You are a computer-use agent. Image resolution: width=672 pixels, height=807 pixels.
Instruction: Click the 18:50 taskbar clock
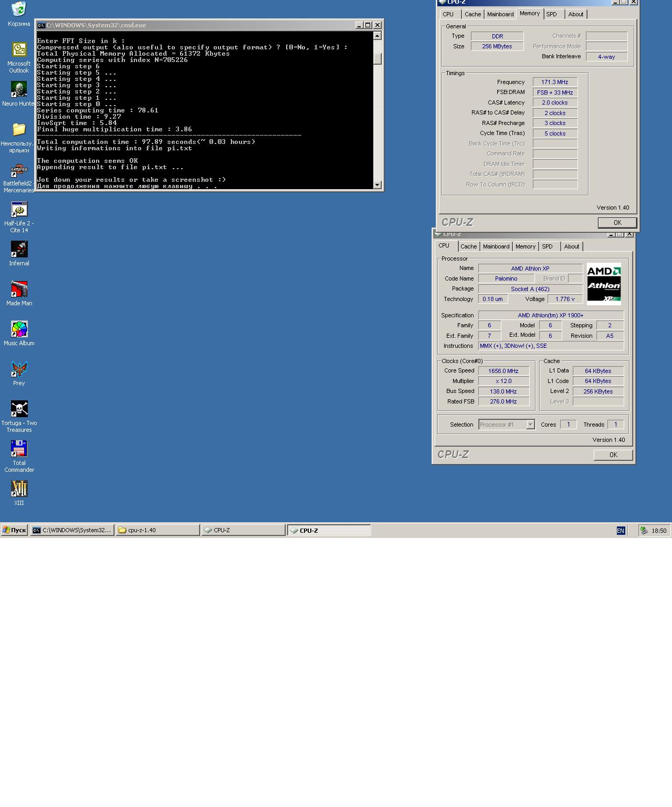click(x=659, y=531)
